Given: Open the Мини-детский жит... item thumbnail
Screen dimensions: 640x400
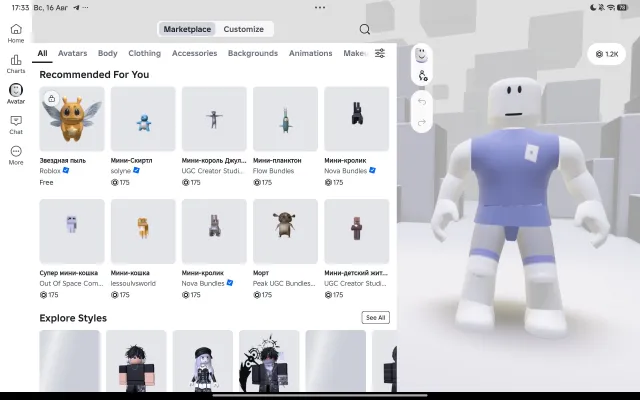Looking at the screenshot, I should 357,231.
